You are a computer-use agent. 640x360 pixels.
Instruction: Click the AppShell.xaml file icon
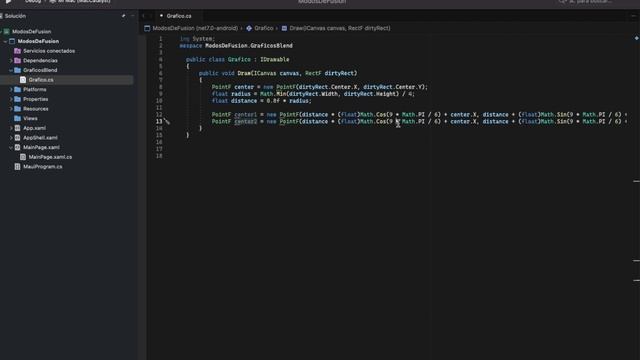(x=18, y=138)
